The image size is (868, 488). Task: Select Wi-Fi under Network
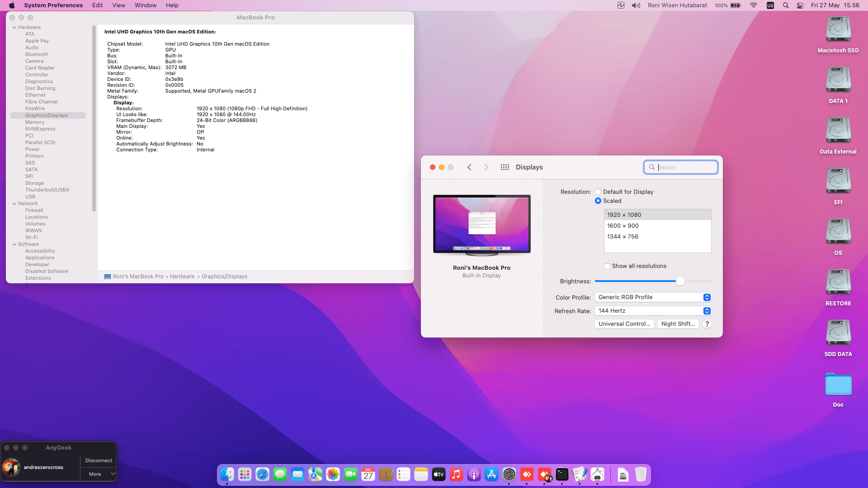pos(32,238)
